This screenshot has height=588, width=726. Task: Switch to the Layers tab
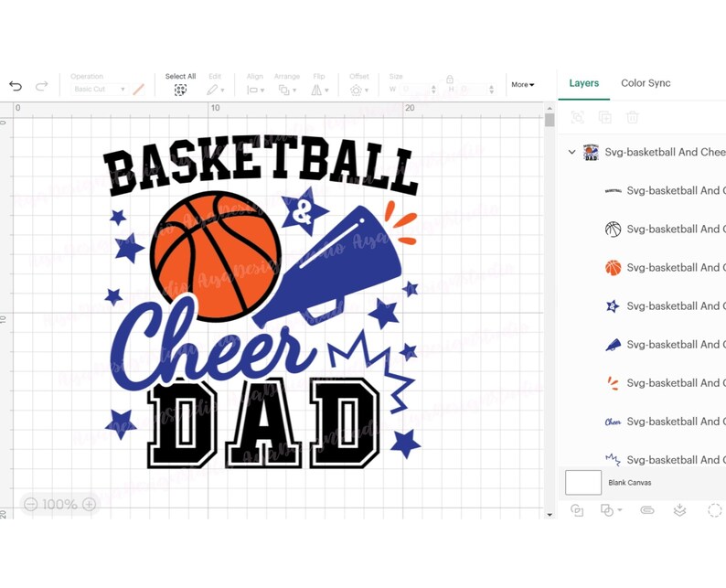(x=584, y=83)
